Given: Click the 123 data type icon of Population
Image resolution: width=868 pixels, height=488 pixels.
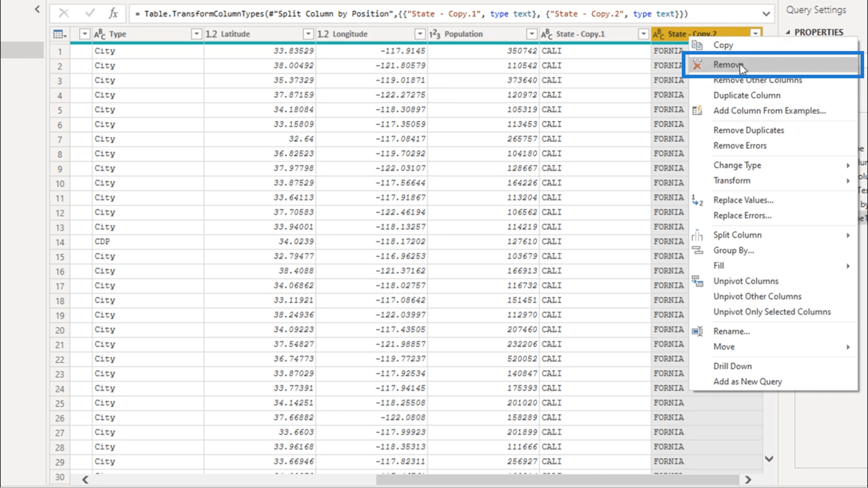Looking at the screenshot, I should [435, 34].
